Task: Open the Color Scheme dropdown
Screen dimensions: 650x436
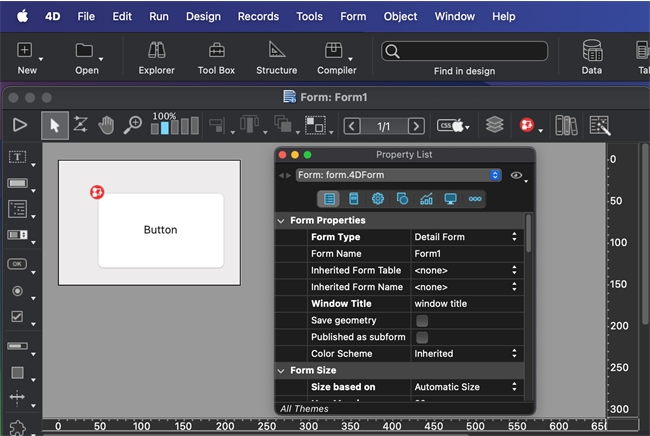Action: pos(467,354)
